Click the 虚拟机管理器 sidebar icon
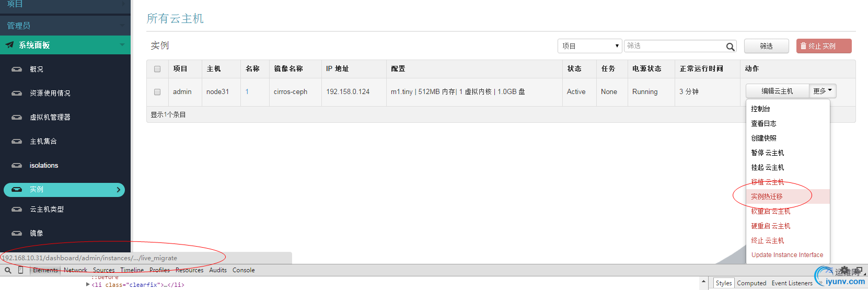The height and width of the screenshot is (290, 868). pos(17,117)
